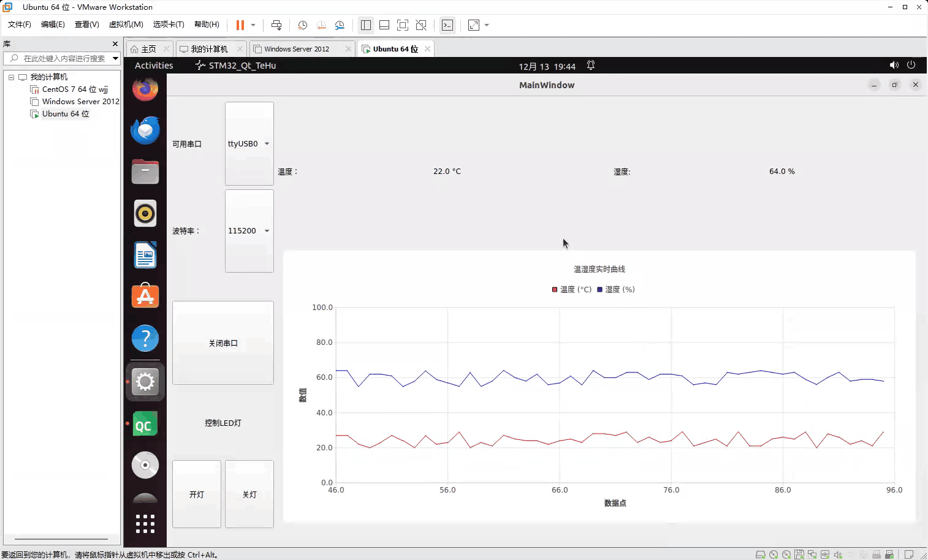
Task: Open the 编辑(E) menu
Action: 53,25
